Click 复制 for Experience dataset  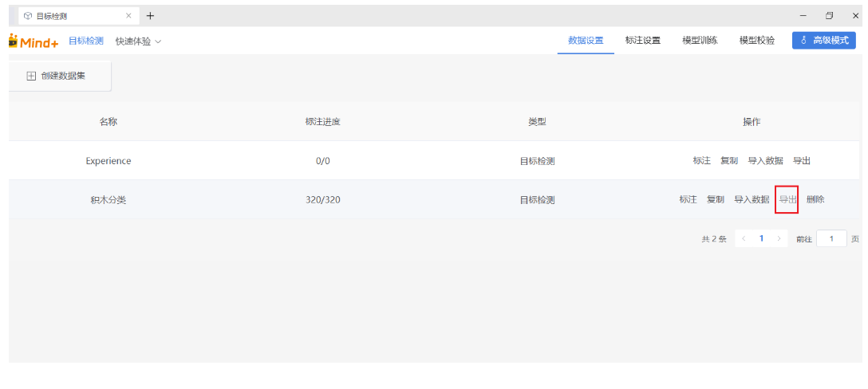click(x=728, y=160)
